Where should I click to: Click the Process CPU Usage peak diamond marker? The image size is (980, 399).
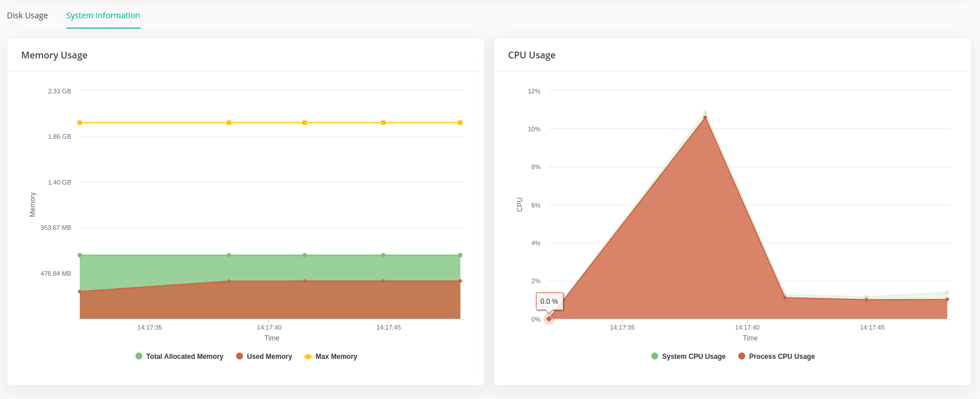point(705,118)
